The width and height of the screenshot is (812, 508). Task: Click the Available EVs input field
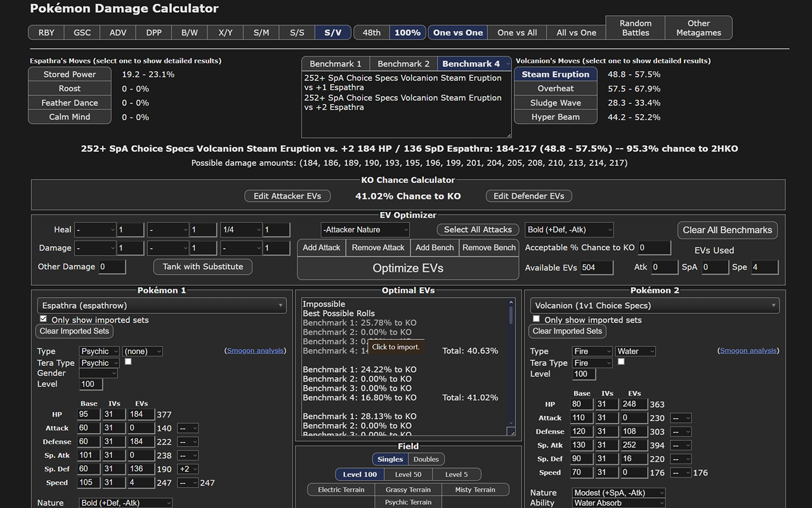click(596, 267)
